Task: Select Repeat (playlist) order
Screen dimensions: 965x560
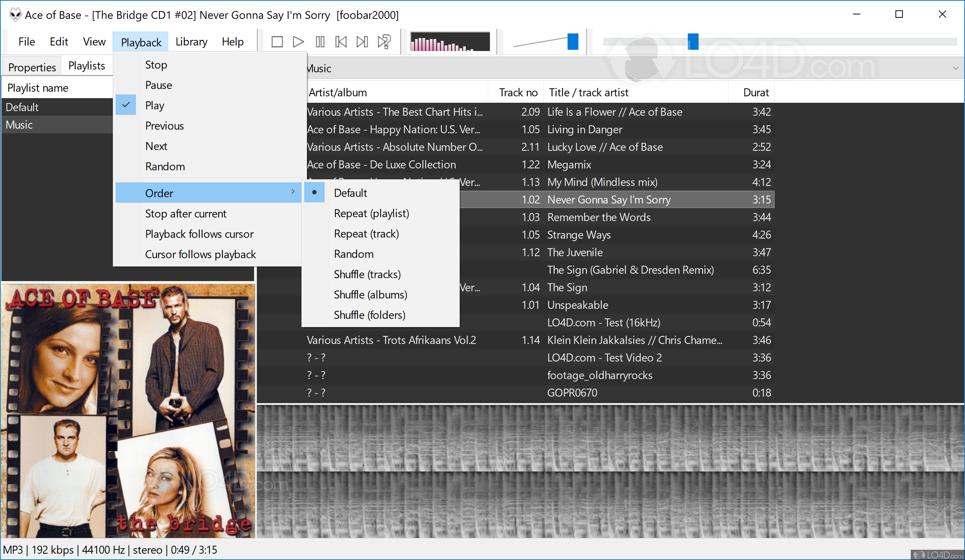Action: [381, 213]
